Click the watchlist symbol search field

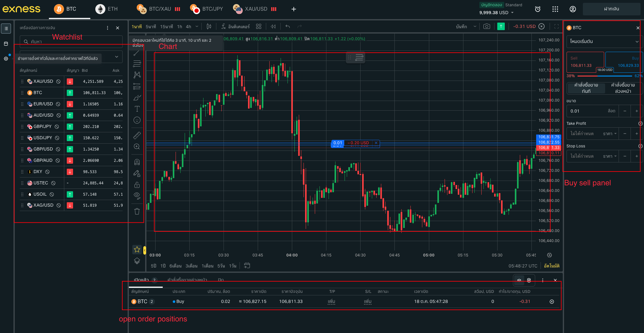[x=71, y=41]
